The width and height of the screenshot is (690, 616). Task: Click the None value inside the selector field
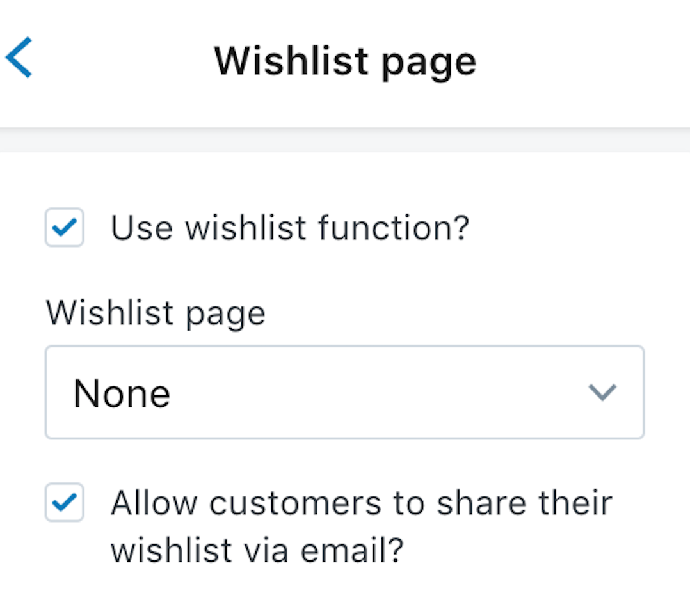[x=122, y=393]
